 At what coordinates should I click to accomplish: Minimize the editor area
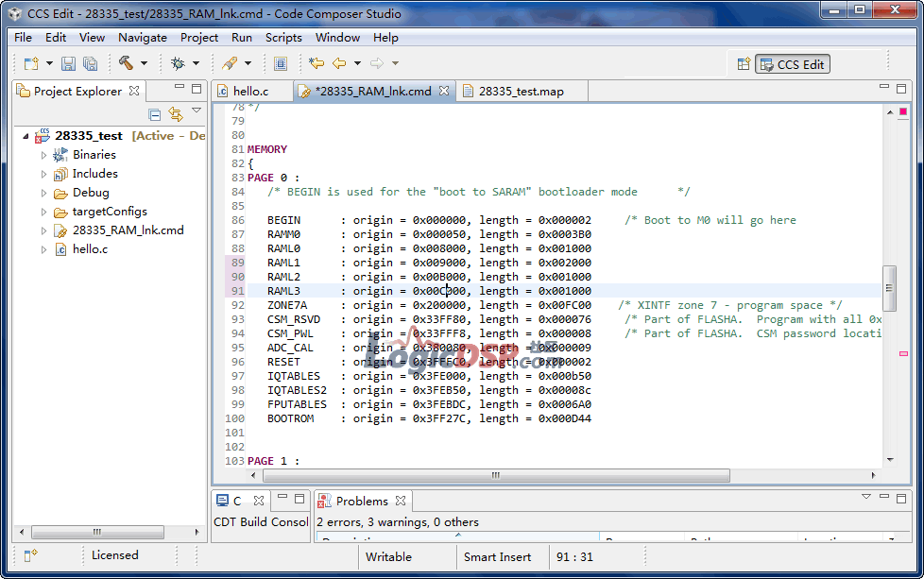pos(884,87)
